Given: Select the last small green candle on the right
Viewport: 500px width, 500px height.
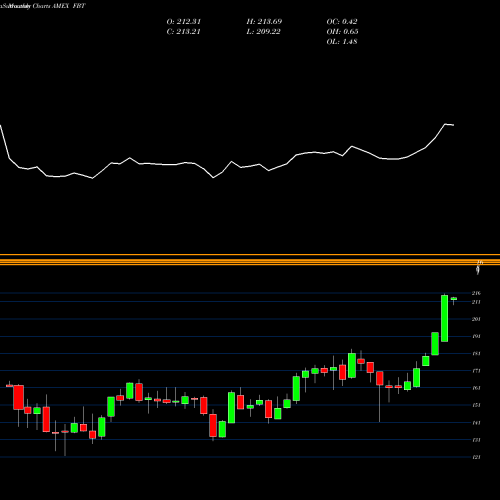Looking at the screenshot, I should (x=454, y=299).
